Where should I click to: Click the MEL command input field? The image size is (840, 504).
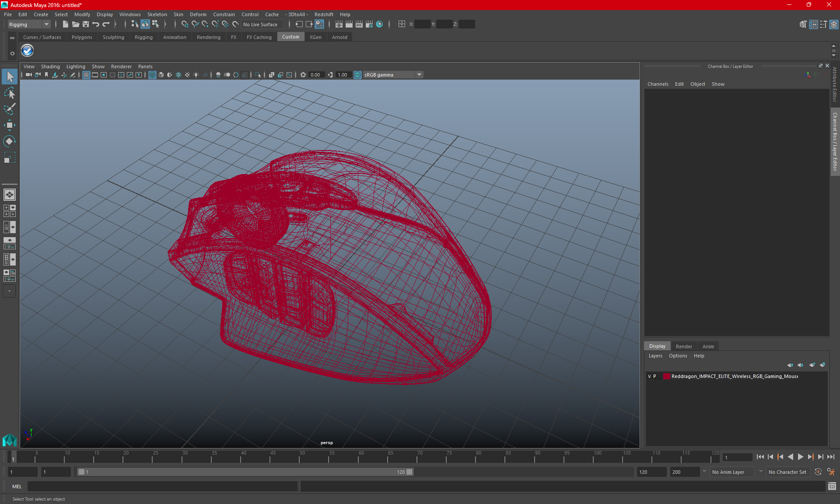163,486
